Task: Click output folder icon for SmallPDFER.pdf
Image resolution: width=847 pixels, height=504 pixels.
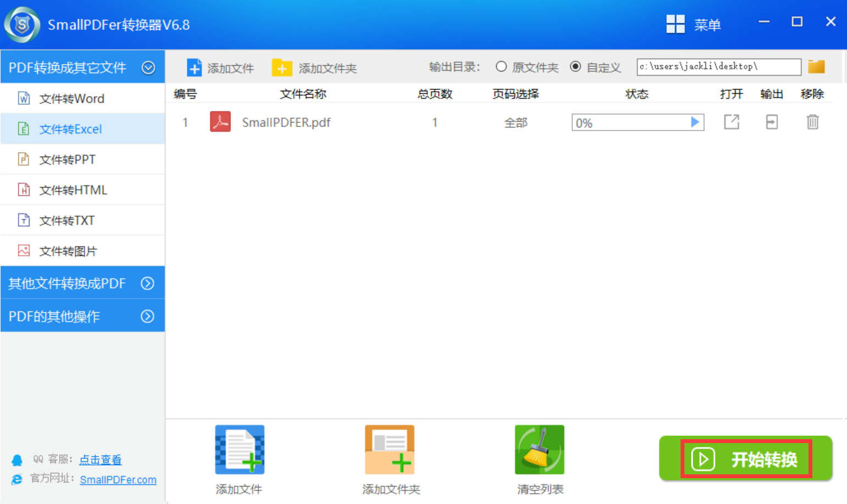Action: [x=772, y=122]
